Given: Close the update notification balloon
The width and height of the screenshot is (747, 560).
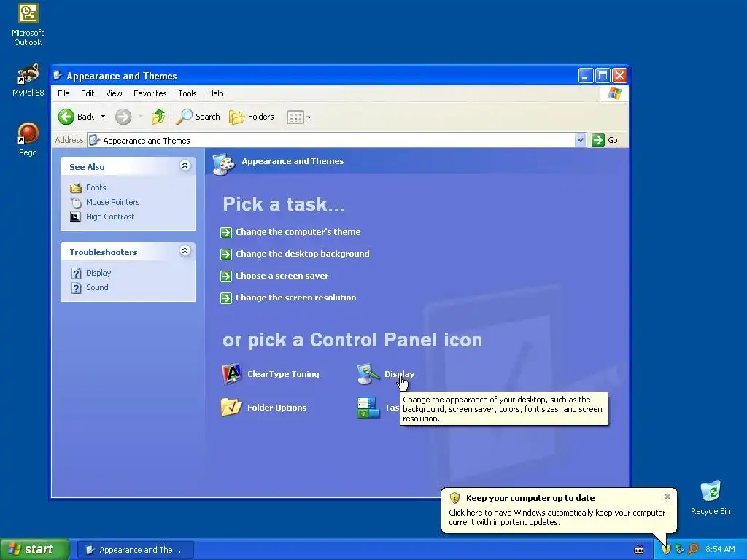Looking at the screenshot, I should [667, 497].
